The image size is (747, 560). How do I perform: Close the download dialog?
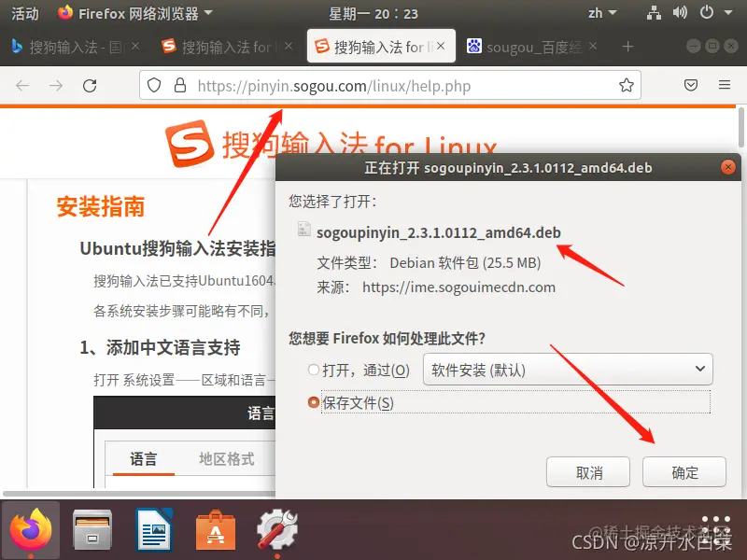[x=727, y=167]
